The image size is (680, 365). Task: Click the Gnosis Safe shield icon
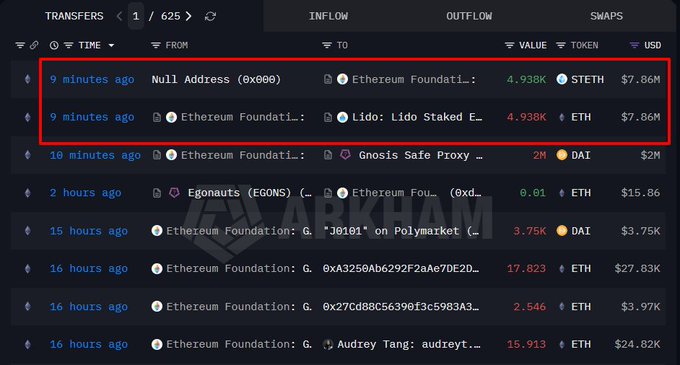coord(345,155)
